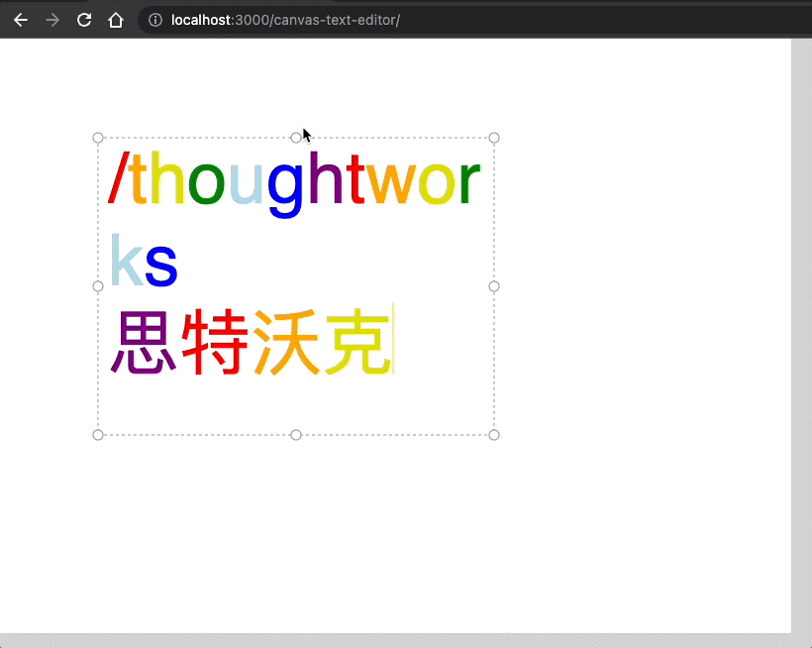The image size is (812, 648).
Task: Click the horizontal scrollbar at bottom
Action: 396,640
